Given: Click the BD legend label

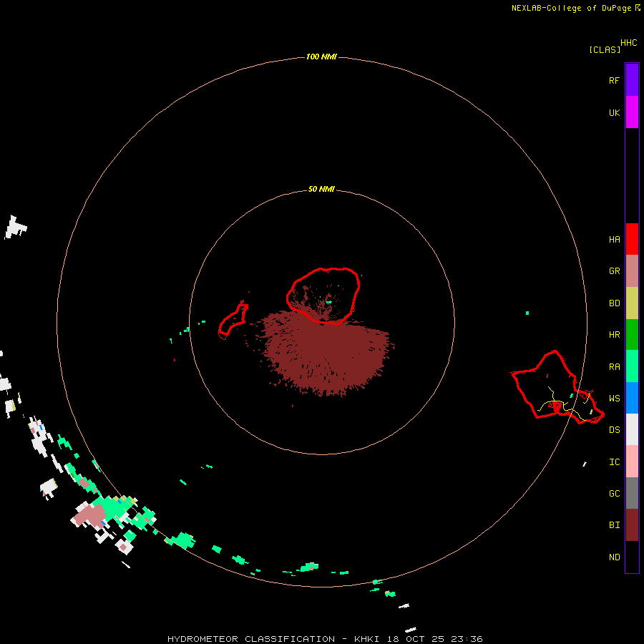Looking at the screenshot, I should pyautogui.click(x=614, y=303).
